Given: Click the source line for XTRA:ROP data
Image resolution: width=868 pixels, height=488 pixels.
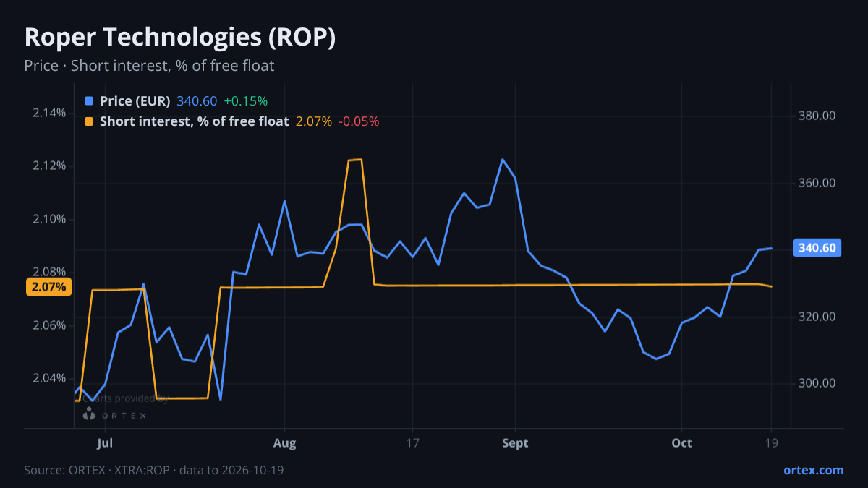Looking at the screenshot, I should [153, 470].
